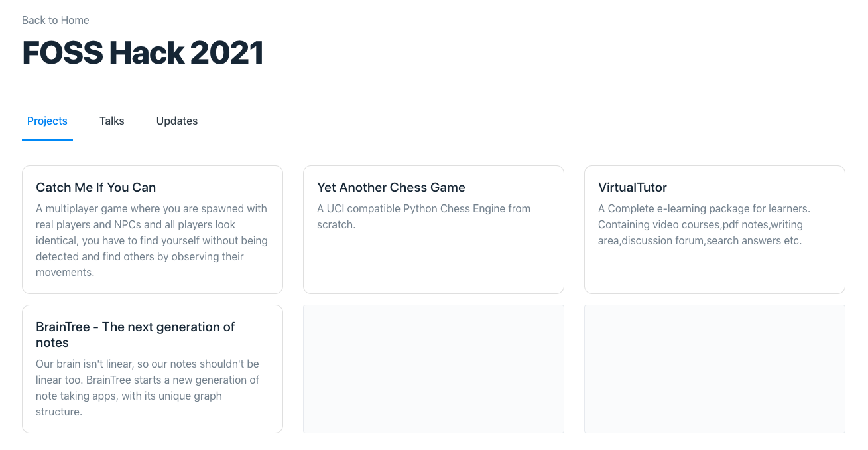Click the BrainTree note-taking description text
Viewport: 868px width, 450px height.
pos(148,388)
